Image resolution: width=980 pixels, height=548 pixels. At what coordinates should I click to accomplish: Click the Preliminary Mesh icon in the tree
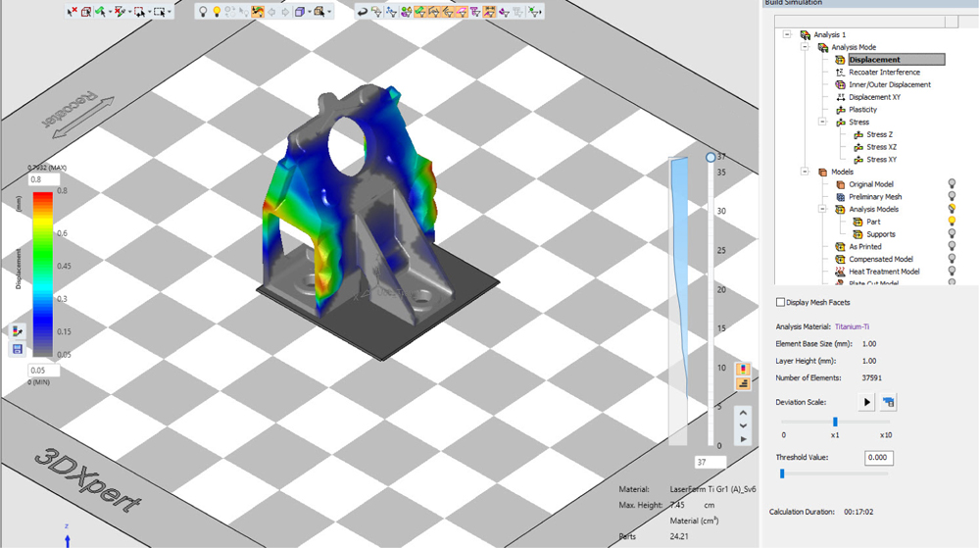841,196
